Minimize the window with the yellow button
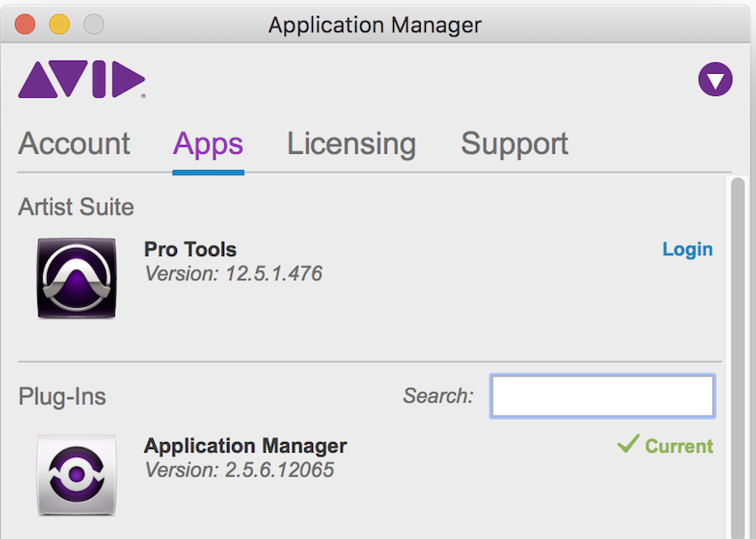The image size is (756, 539). 60,24
